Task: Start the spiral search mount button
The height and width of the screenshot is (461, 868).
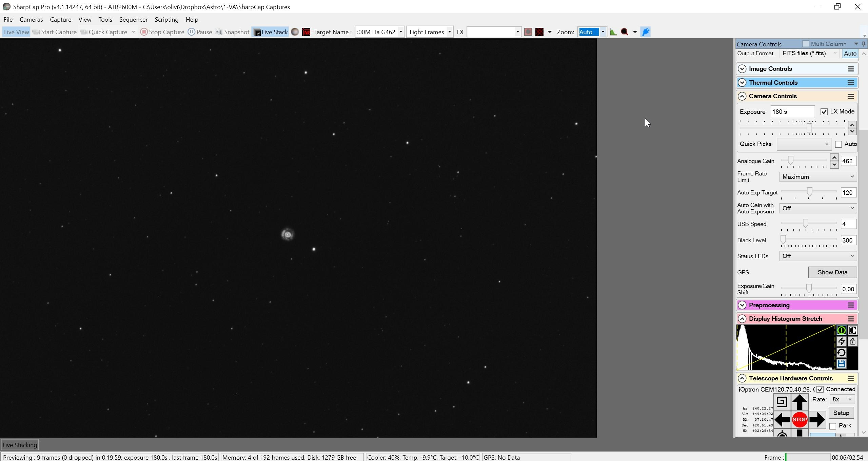Action: pos(782,402)
